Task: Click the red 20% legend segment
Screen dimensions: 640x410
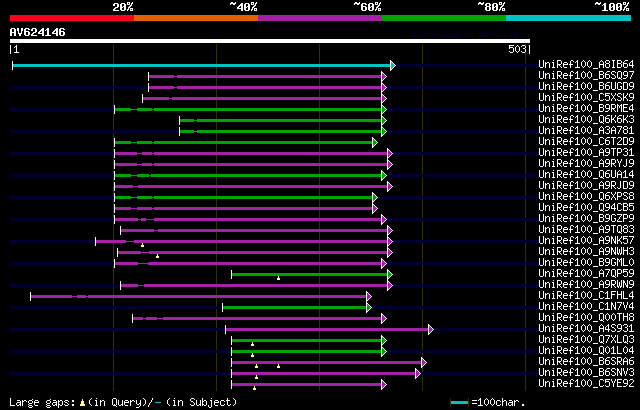Action: pos(72,18)
